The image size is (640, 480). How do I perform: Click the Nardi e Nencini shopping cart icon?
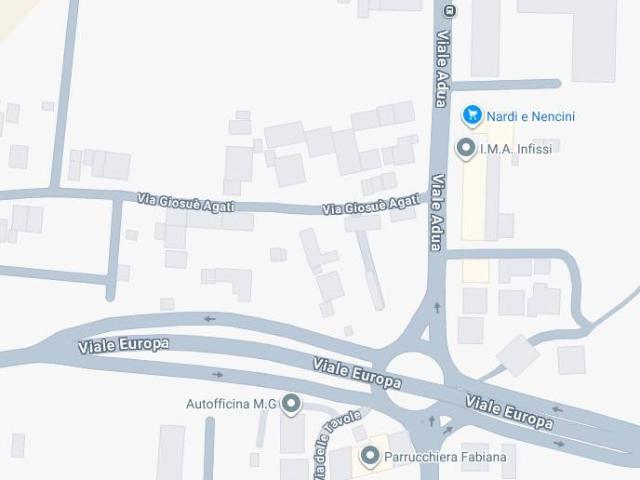coord(472,116)
